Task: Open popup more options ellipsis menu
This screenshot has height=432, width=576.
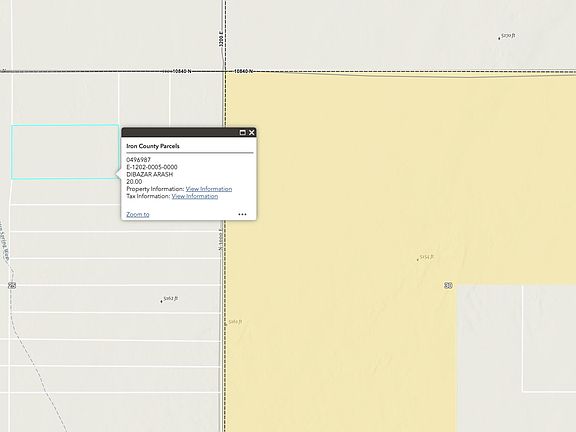Action: [242, 214]
